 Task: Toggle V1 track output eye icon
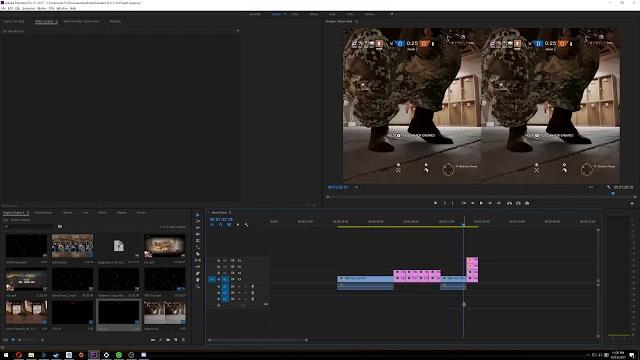click(239, 280)
